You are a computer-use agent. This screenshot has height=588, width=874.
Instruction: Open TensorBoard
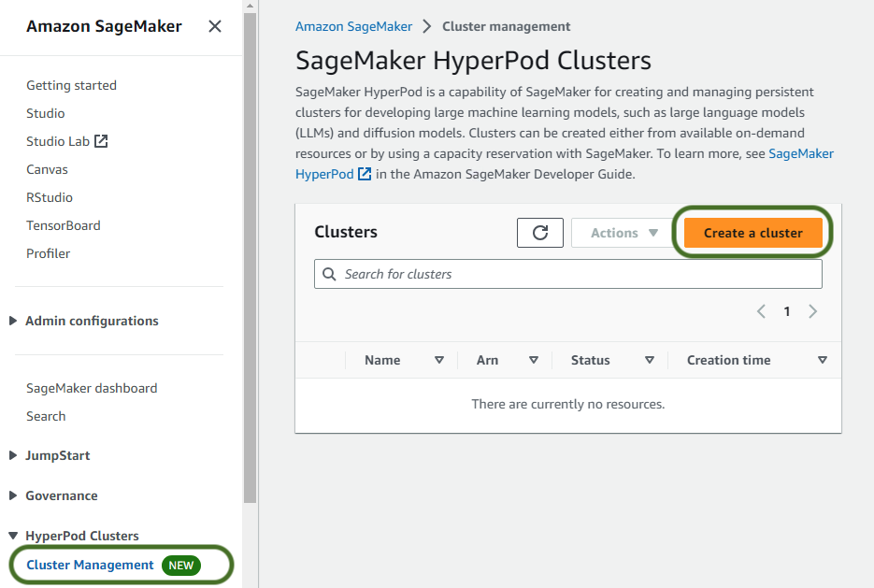(x=63, y=225)
